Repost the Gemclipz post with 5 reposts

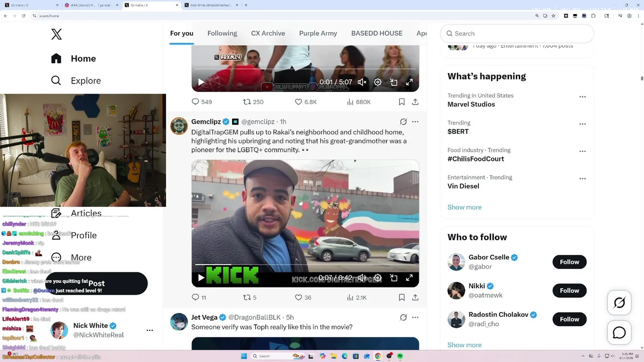click(x=250, y=297)
